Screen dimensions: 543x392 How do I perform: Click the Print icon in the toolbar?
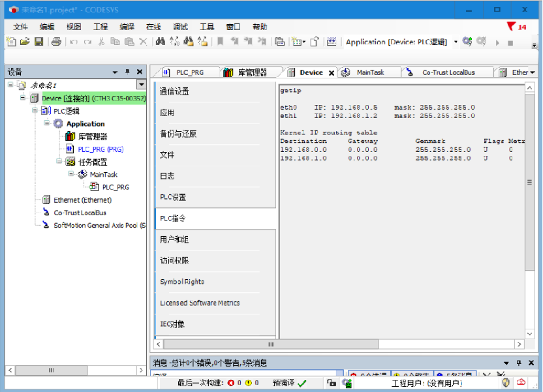[x=56, y=42]
